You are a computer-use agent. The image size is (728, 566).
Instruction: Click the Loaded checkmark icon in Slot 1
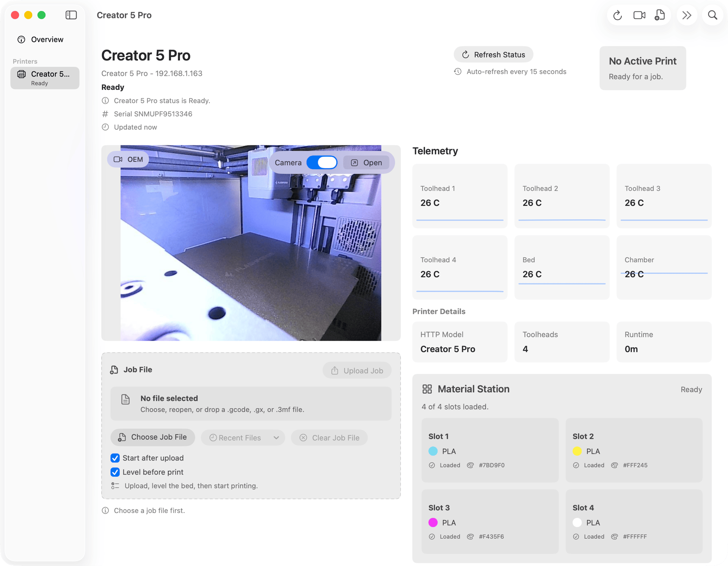pyautogui.click(x=432, y=465)
